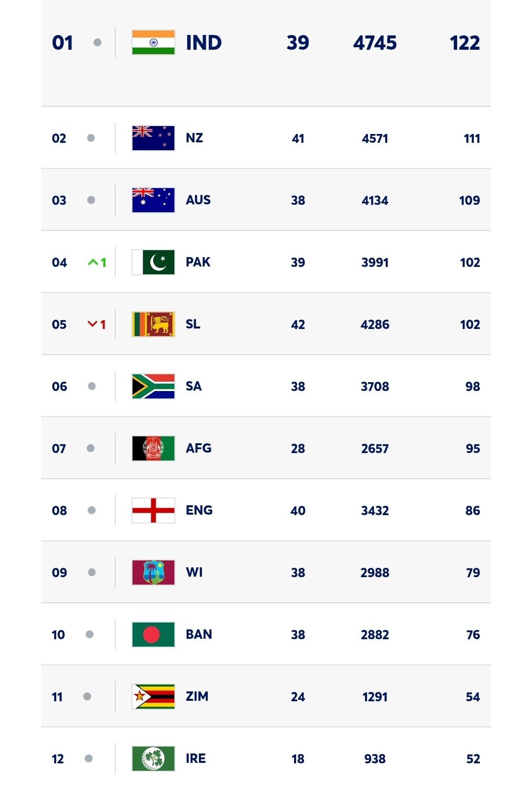Click the Bangladesh flag thumbnail
The height and width of the screenshot is (786, 532).
pos(153,634)
